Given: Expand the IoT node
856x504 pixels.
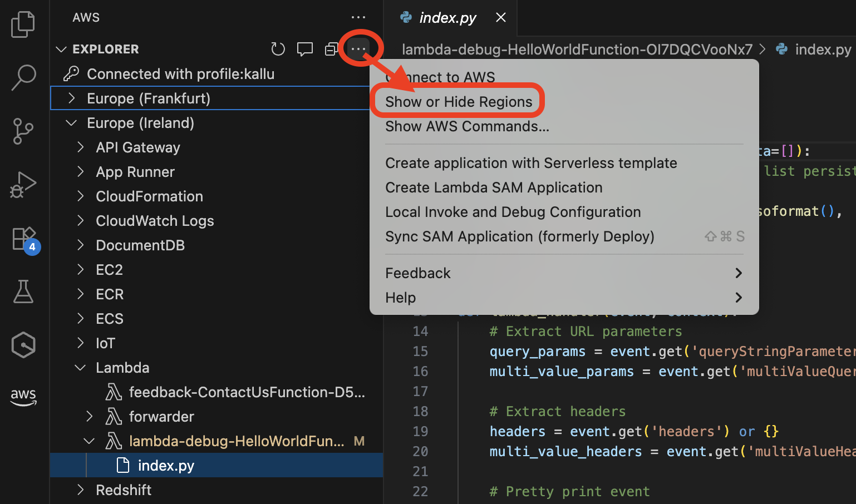Looking at the screenshot, I should click(x=81, y=343).
